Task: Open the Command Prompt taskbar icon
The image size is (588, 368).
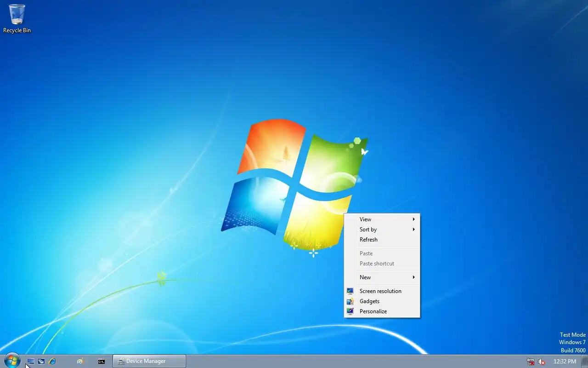Action: pos(102,362)
